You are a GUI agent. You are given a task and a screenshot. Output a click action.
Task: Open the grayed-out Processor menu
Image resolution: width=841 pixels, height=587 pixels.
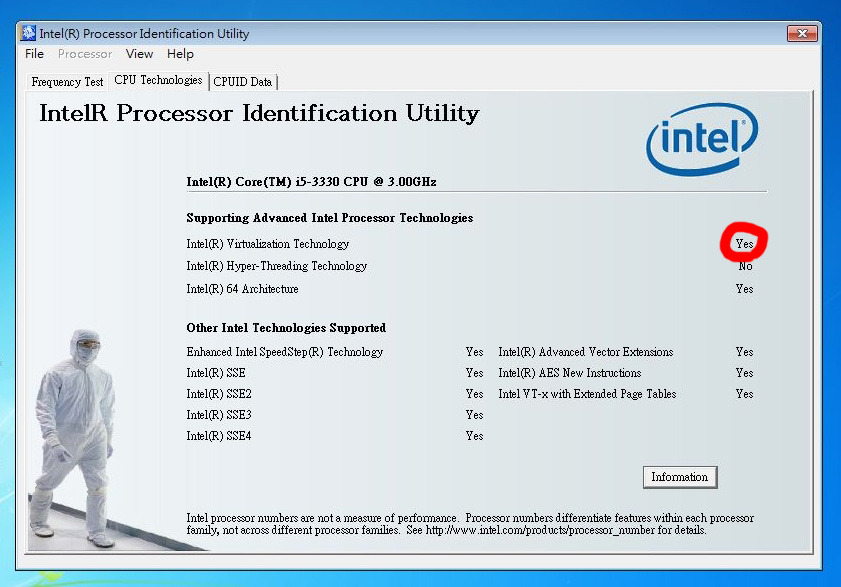coord(85,54)
